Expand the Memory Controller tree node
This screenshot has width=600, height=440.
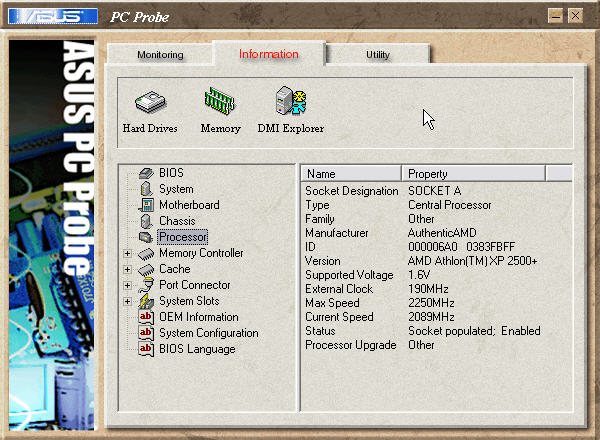click(x=127, y=253)
